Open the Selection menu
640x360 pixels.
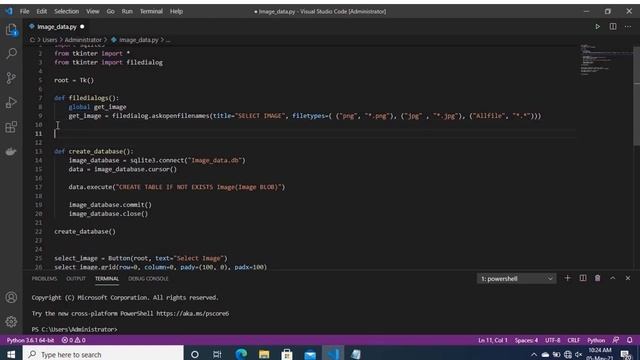point(67,11)
